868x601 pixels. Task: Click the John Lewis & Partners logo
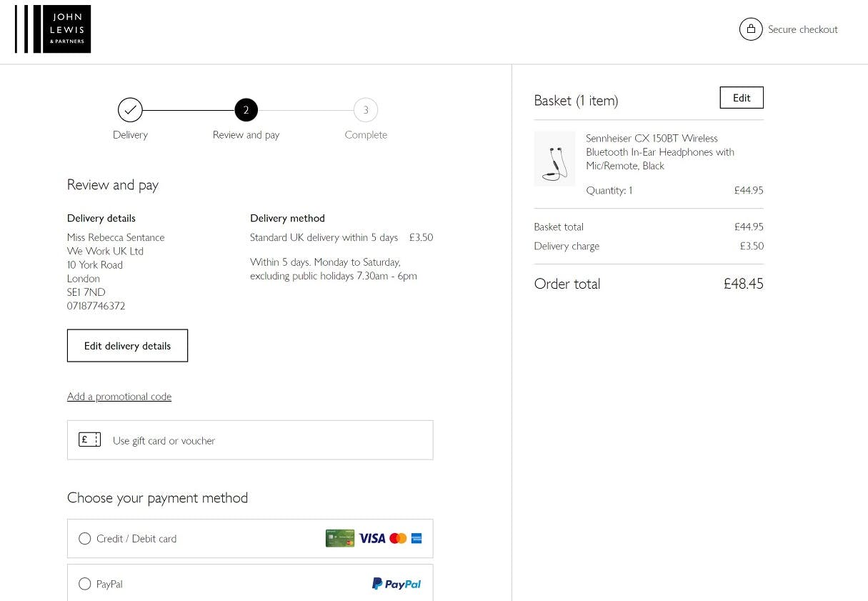tap(53, 29)
